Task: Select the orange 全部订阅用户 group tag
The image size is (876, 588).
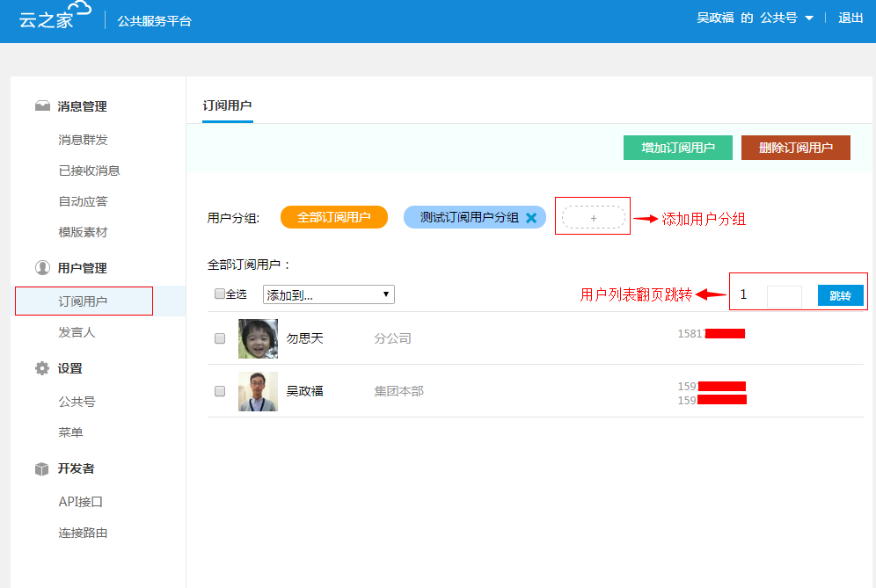Action: (333, 217)
